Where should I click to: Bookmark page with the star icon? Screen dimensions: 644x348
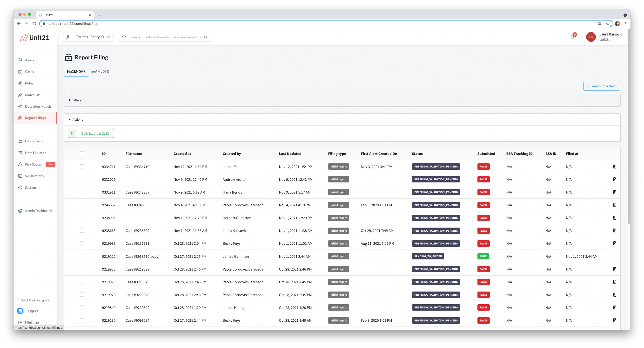tap(608, 24)
